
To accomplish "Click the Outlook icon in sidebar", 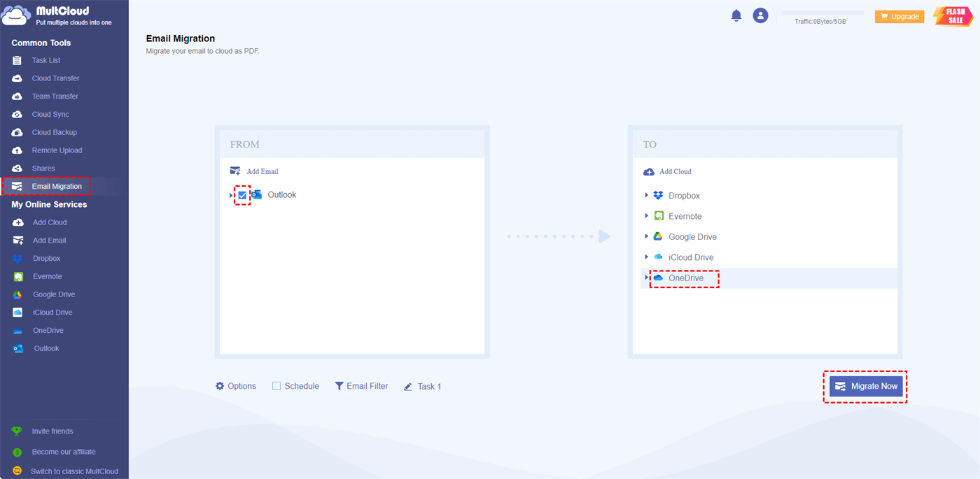I will click(x=18, y=349).
